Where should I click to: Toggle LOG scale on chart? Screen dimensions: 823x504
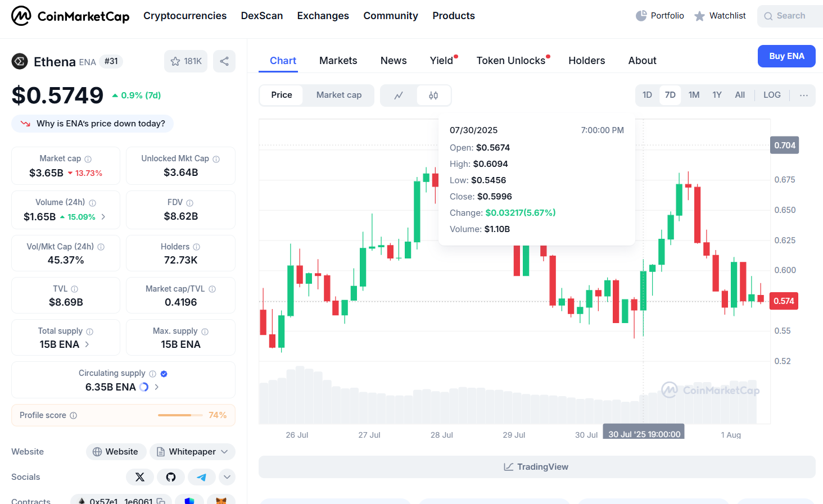[772, 95]
